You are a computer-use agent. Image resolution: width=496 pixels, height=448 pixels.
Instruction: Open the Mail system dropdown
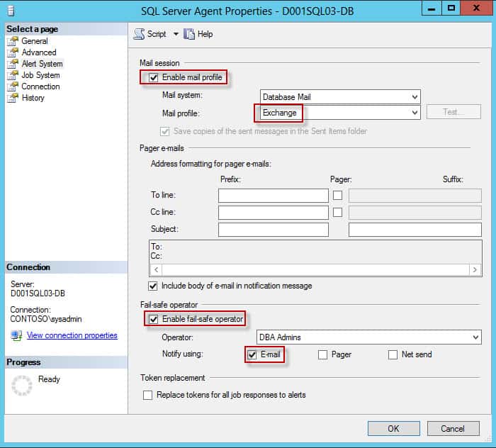click(x=340, y=97)
